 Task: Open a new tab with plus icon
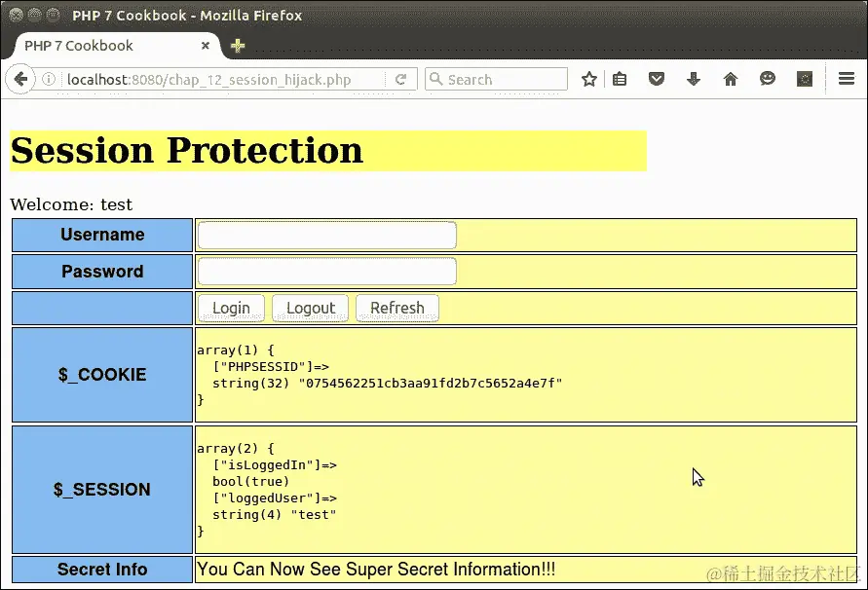[238, 46]
